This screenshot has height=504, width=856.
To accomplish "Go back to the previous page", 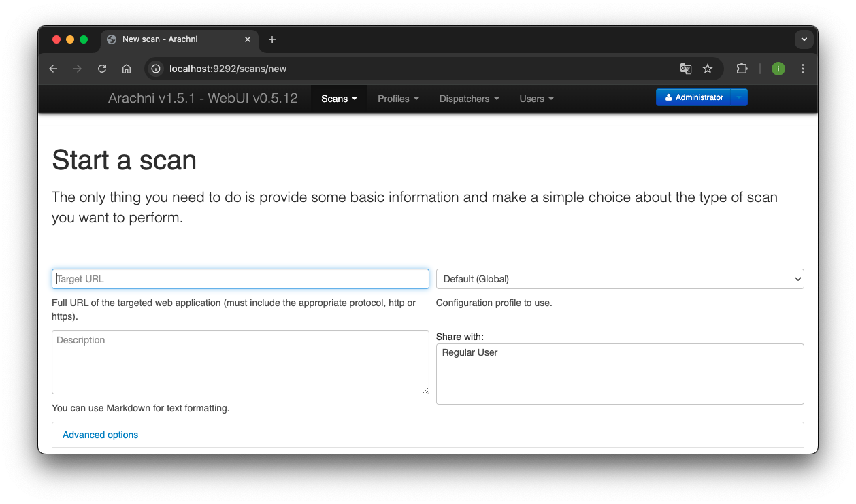I will [x=53, y=69].
